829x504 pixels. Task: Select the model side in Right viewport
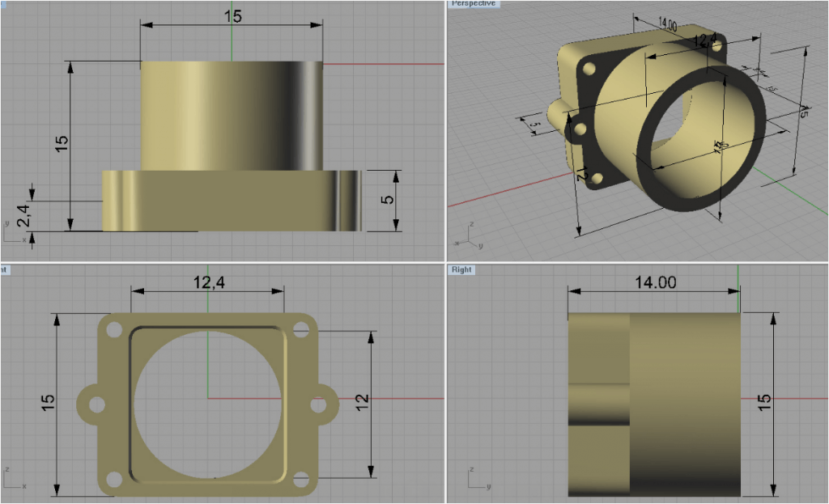coord(654,404)
